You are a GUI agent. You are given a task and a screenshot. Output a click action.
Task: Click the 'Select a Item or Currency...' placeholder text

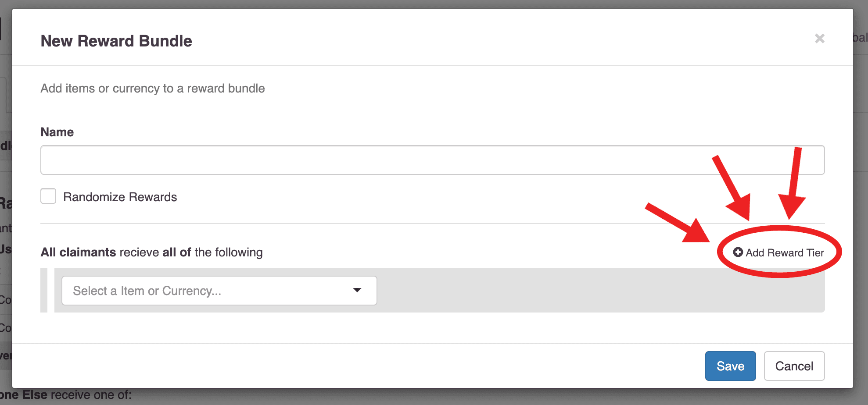pos(147,291)
